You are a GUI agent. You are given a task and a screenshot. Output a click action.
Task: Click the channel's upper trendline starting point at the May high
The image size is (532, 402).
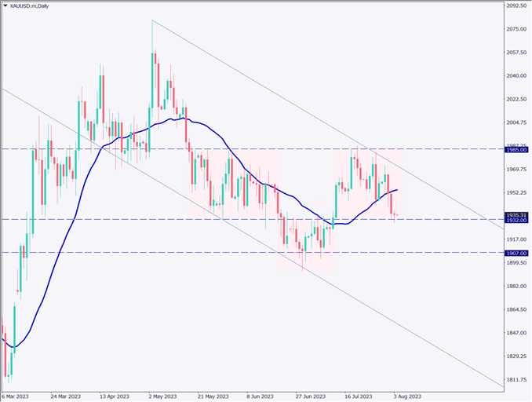[152, 20]
